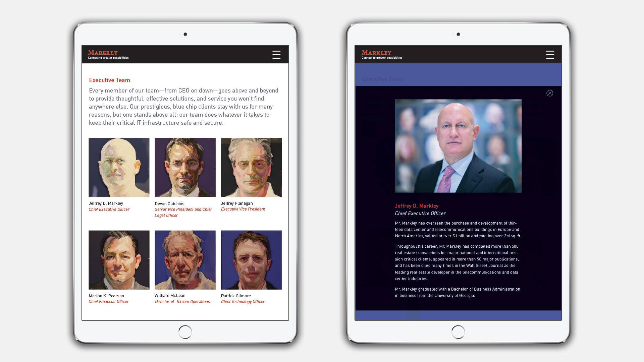Click the Markley logo on left tablet
644x362 pixels.
[103, 53]
